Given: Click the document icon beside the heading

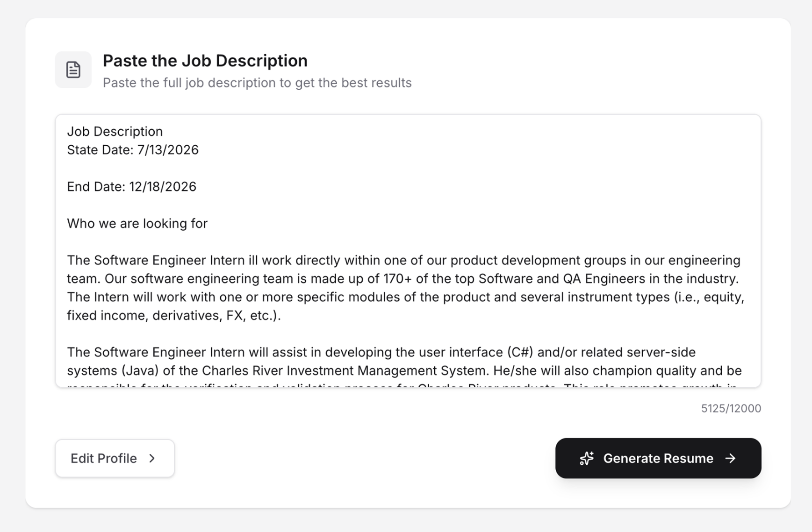Looking at the screenshot, I should [x=73, y=70].
